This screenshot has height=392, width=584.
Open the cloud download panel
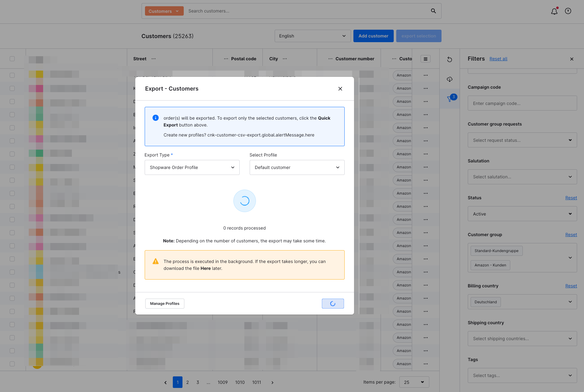click(449, 79)
